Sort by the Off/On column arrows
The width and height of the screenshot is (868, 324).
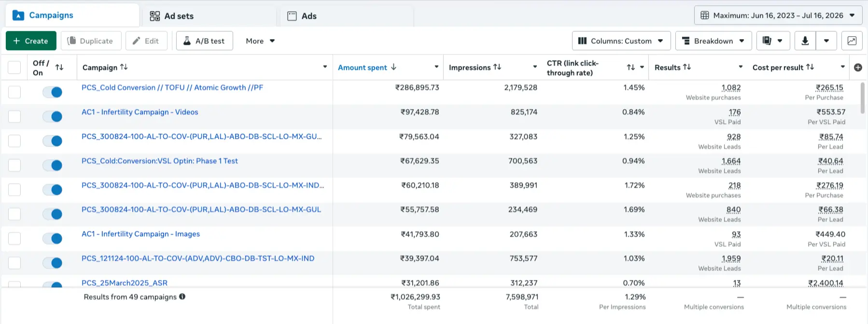59,67
